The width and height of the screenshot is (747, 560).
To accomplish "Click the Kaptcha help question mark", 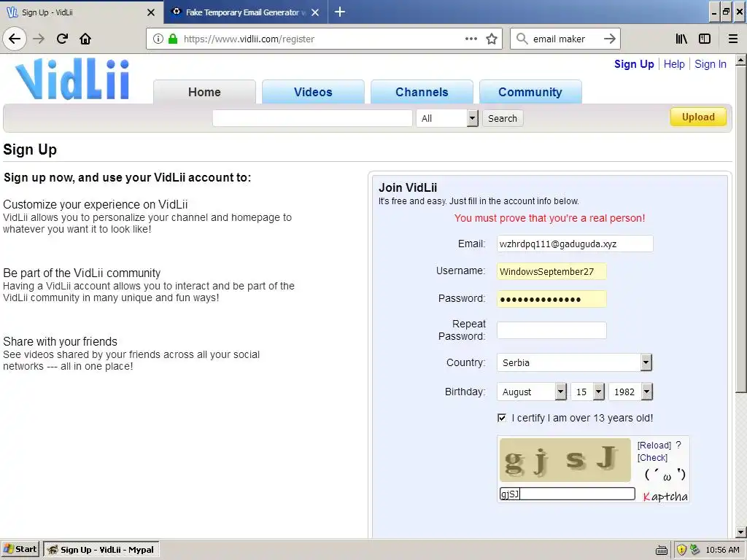I will (x=678, y=445).
